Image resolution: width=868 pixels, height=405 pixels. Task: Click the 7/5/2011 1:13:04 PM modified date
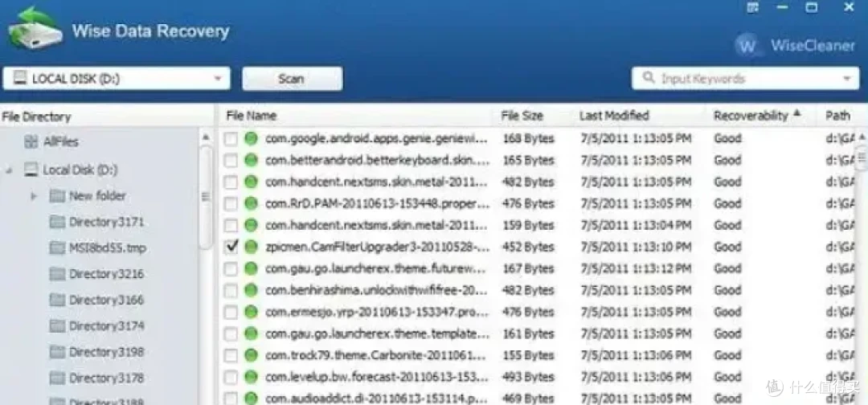636,225
